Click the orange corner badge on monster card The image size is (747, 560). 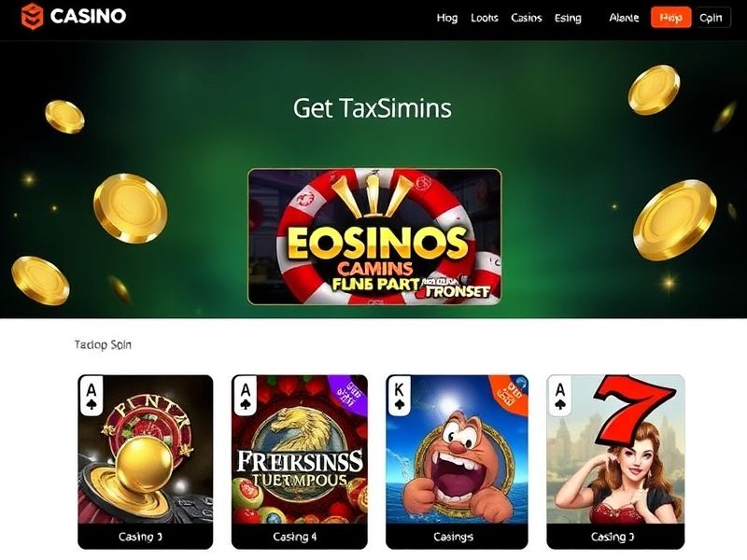[511, 391]
